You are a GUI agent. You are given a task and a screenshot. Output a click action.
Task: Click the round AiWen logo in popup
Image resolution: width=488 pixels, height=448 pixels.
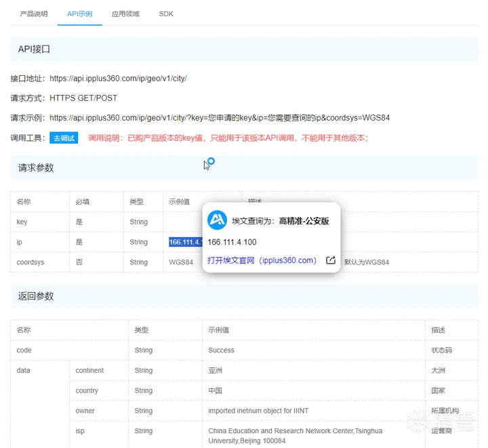pyautogui.click(x=217, y=220)
